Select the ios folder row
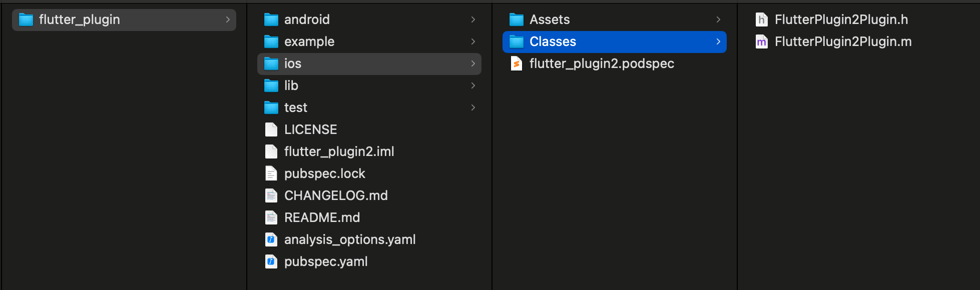980x290 pixels. point(369,63)
